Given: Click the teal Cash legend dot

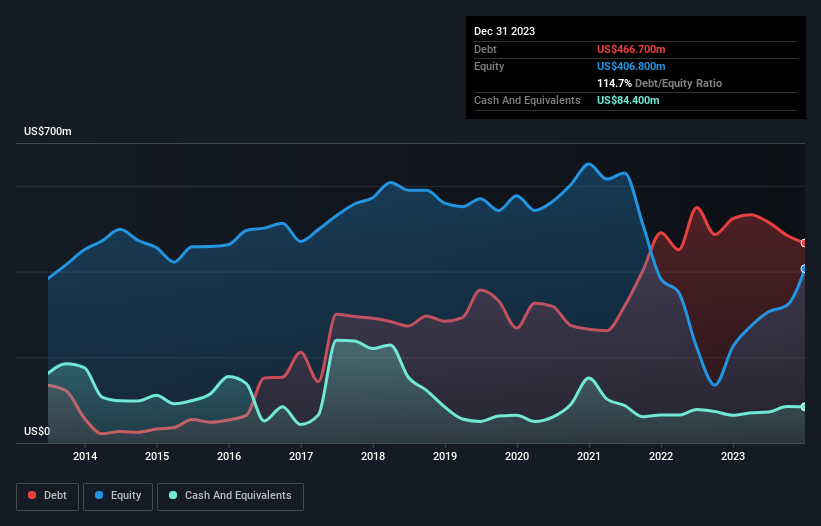Looking at the screenshot, I should [x=173, y=495].
